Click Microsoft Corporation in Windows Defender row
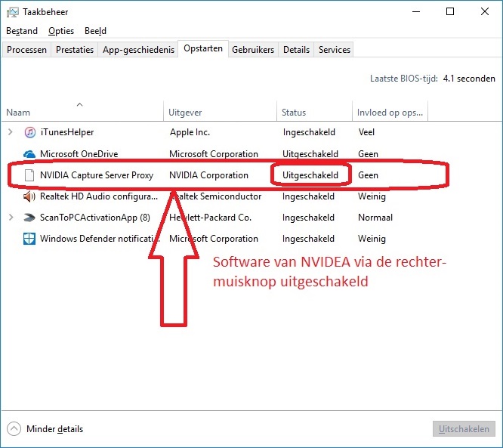503x448 pixels. 214,239
